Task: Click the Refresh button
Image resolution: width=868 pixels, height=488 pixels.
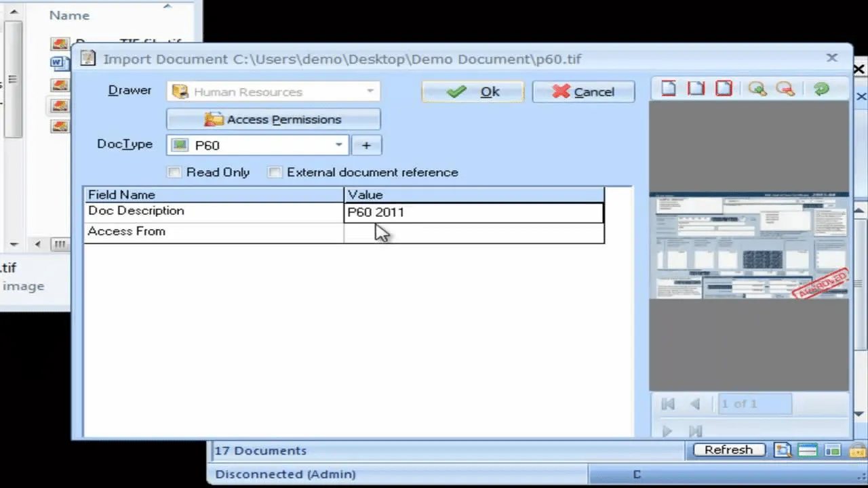Action: tap(728, 450)
